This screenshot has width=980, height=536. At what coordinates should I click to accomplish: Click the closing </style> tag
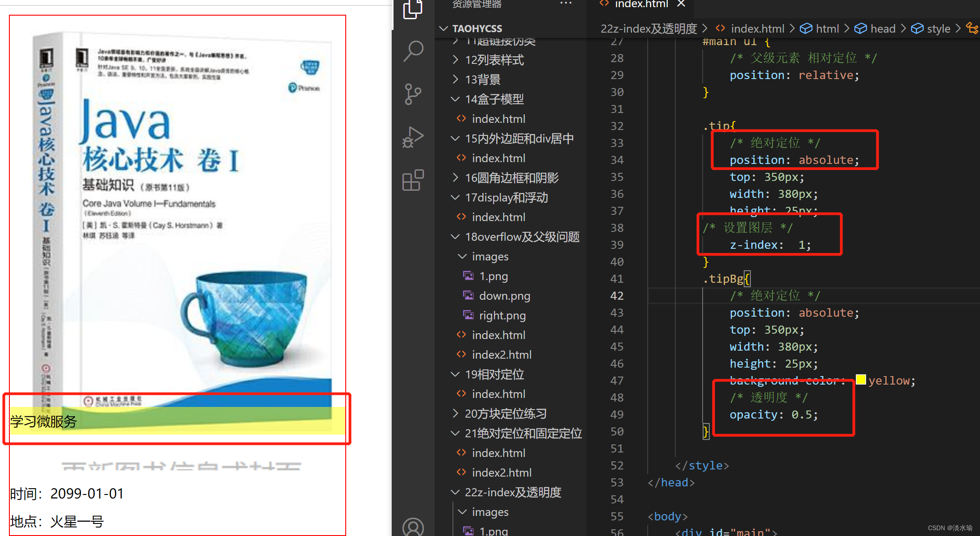[702, 465]
